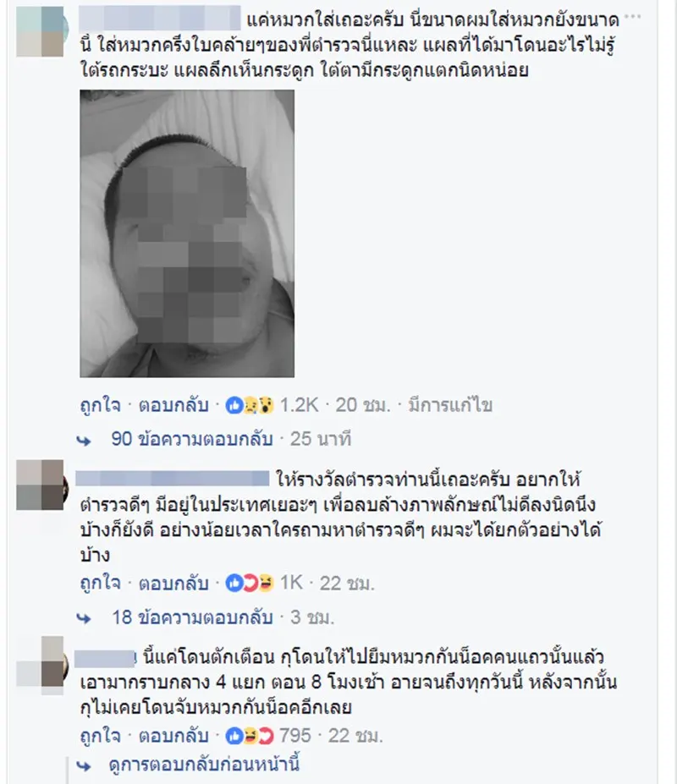677x784 pixels.
Task: Expand the 18 ข้อความตอบกลับ replies thread
Action: [x=192, y=617]
